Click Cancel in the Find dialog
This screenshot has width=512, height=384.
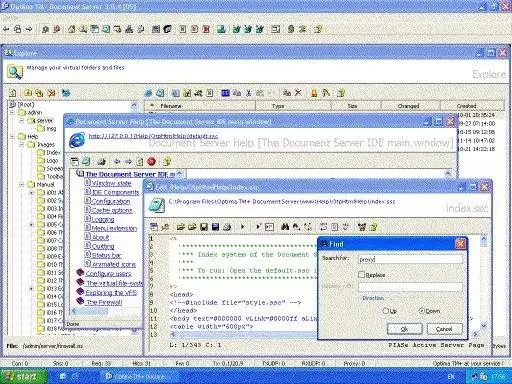[x=445, y=329]
